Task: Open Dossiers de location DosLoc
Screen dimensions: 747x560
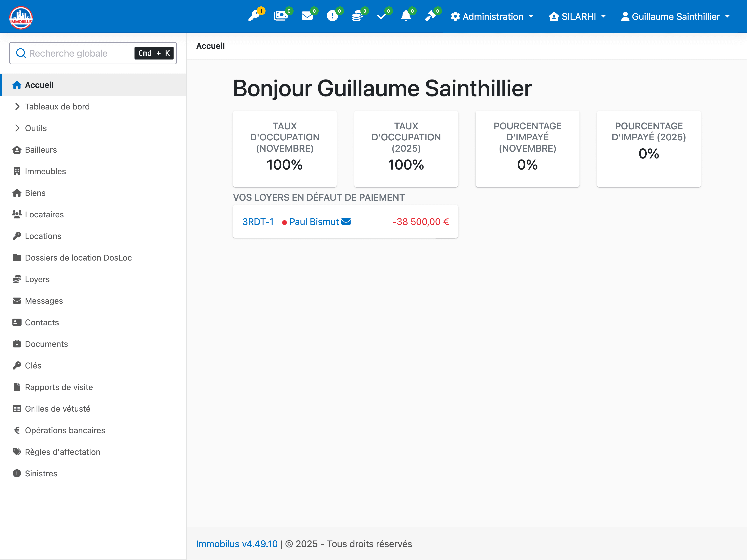Action: click(x=78, y=258)
